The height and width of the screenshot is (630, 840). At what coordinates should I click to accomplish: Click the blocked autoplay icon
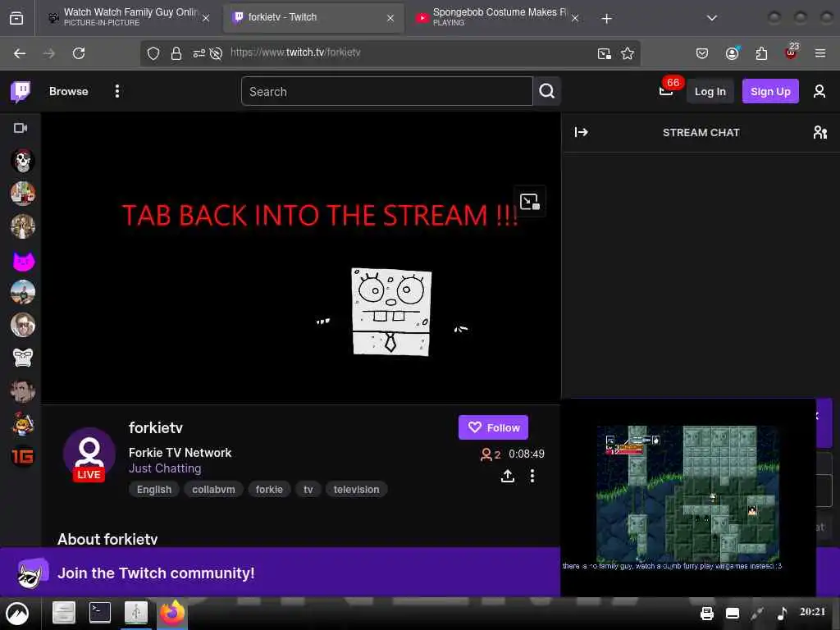216,53
